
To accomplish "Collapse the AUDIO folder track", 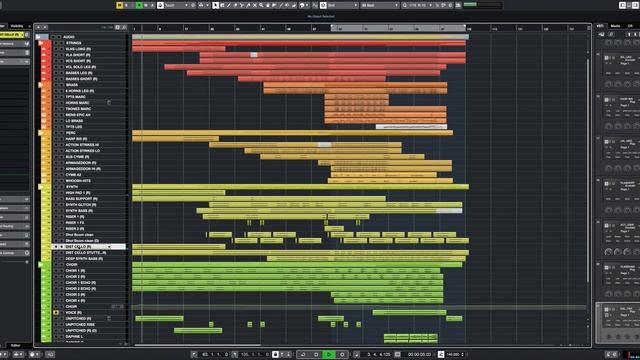I will 38,37.
